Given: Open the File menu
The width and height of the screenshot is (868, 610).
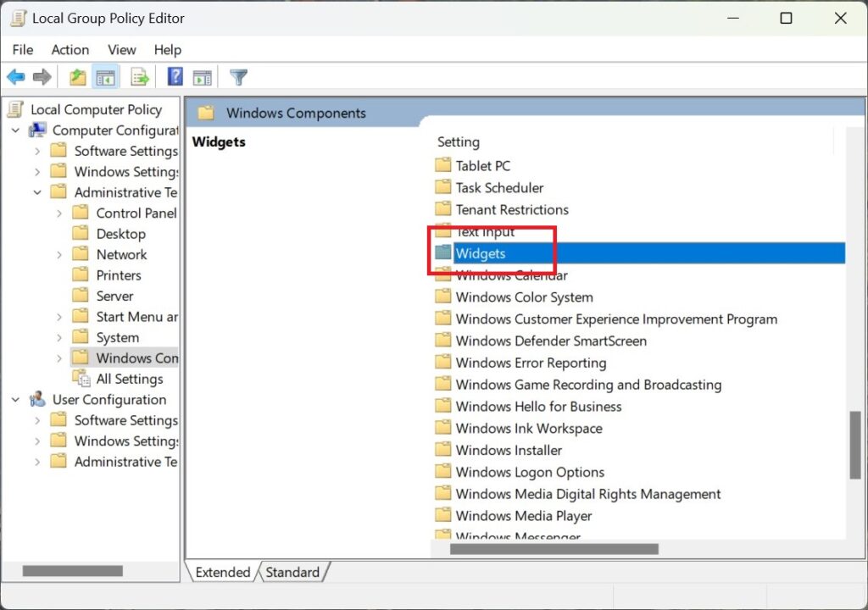Looking at the screenshot, I should tap(23, 50).
